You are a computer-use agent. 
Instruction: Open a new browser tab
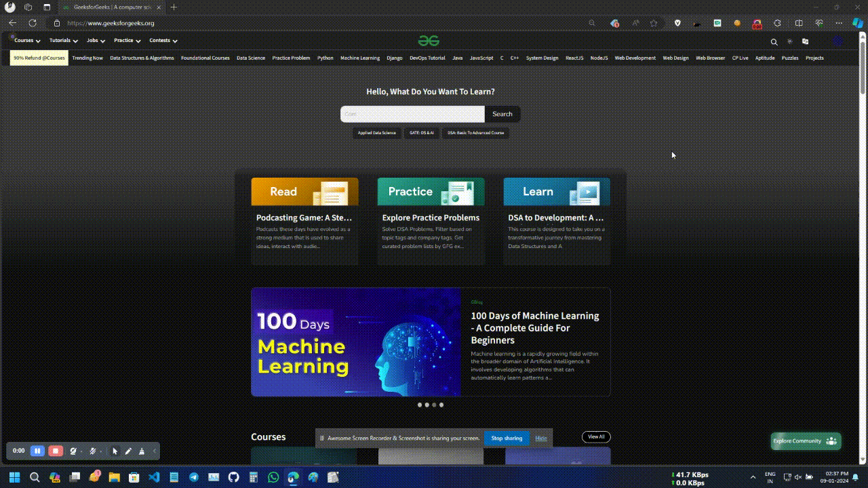pos(174,7)
